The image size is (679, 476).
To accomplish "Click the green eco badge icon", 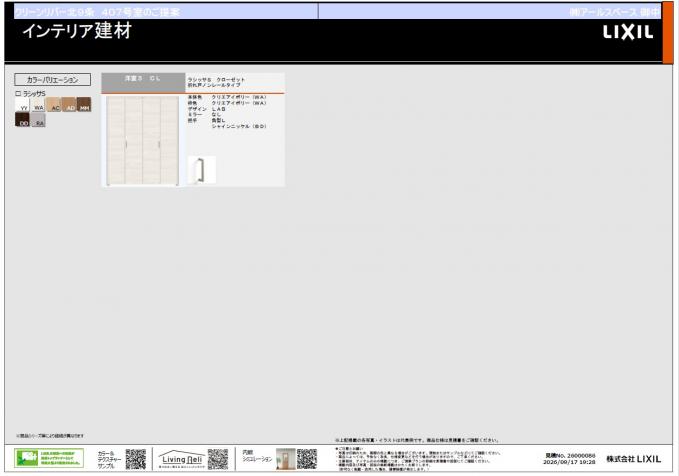I will (49, 458).
